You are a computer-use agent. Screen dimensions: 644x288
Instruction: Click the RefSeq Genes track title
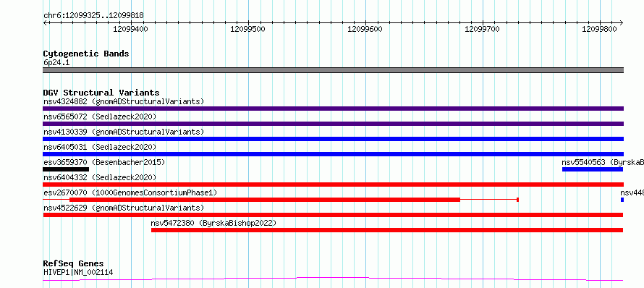[74, 263]
